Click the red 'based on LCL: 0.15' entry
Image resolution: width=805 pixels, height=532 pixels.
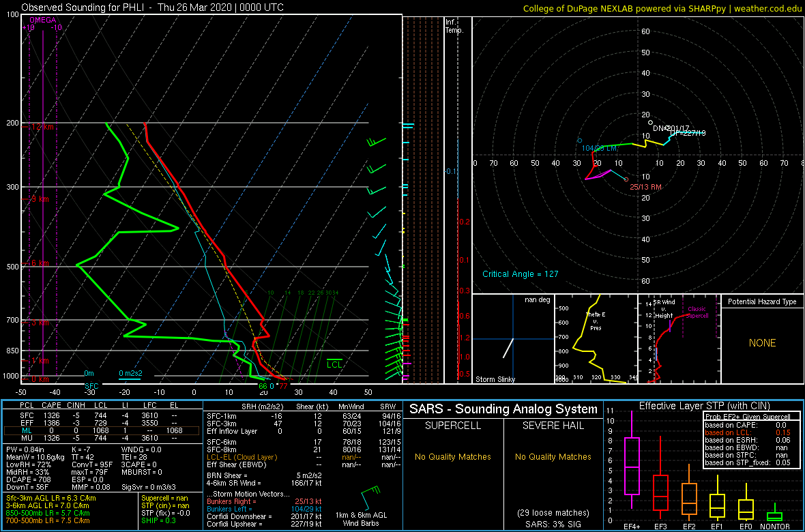[x=747, y=432]
